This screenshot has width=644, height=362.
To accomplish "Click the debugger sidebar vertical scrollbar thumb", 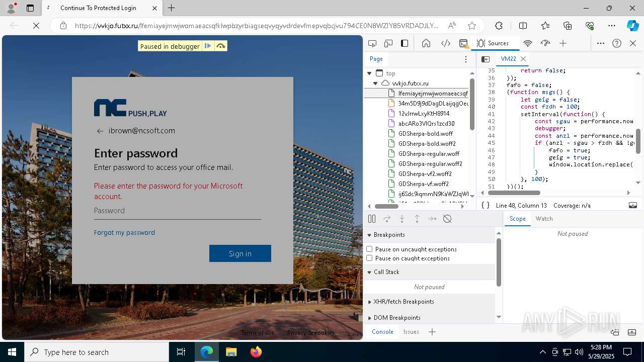I will pos(499,262).
